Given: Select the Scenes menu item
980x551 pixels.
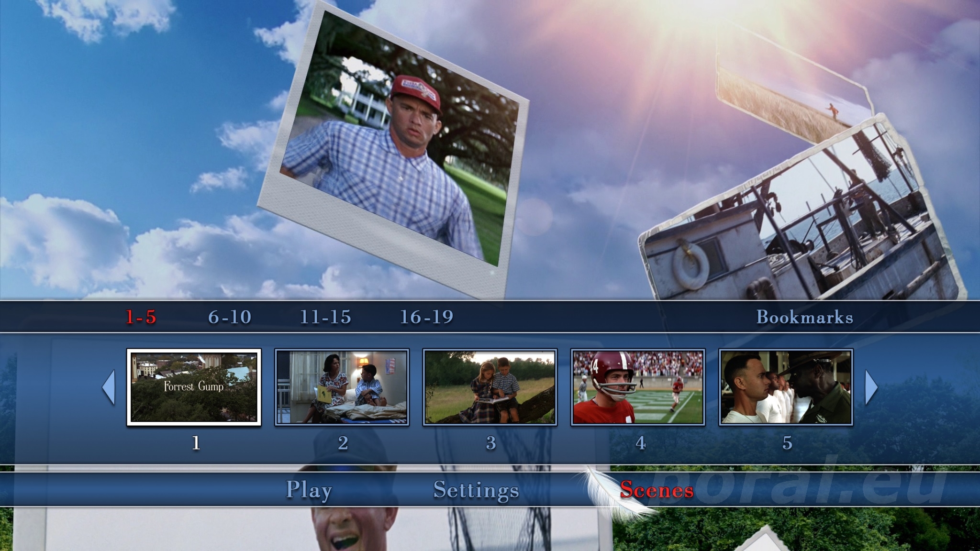Looking at the screenshot, I should (x=657, y=490).
